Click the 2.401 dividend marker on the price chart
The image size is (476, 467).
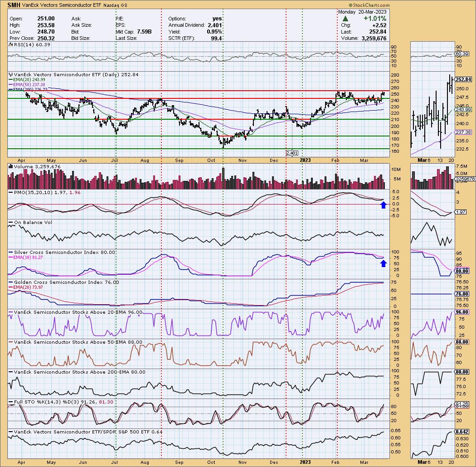(292, 153)
